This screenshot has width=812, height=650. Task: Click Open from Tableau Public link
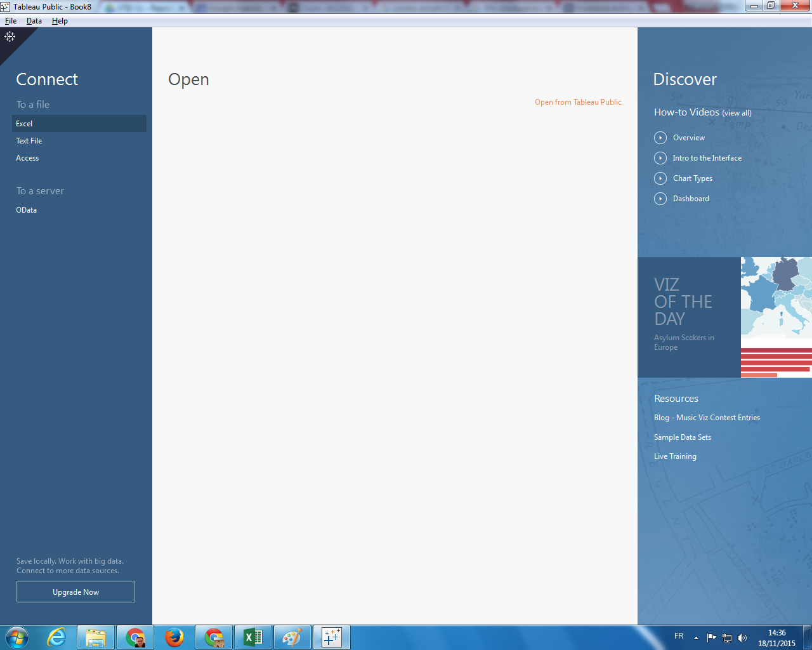pyautogui.click(x=578, y=102)
